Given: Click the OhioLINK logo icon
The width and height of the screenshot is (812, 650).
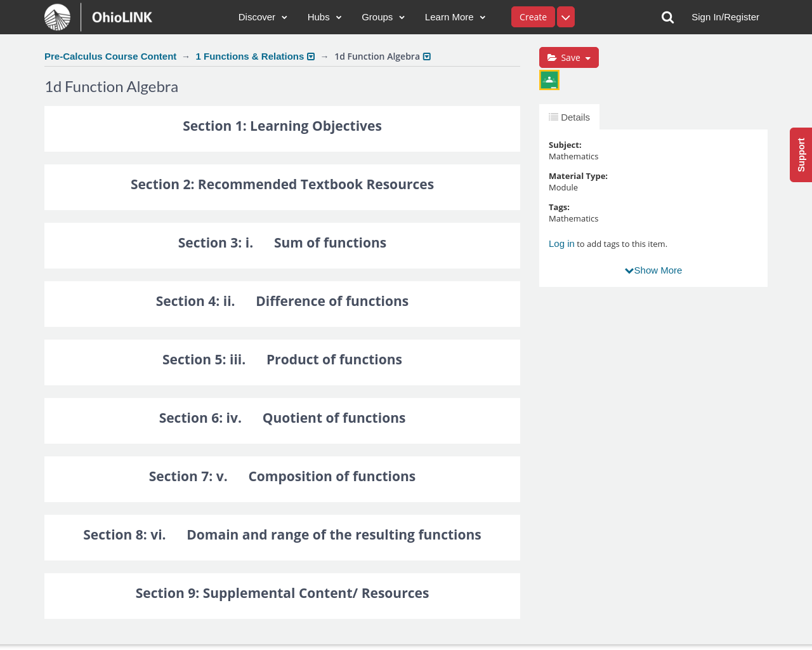Looking at the screenshot, I should 58,17.
